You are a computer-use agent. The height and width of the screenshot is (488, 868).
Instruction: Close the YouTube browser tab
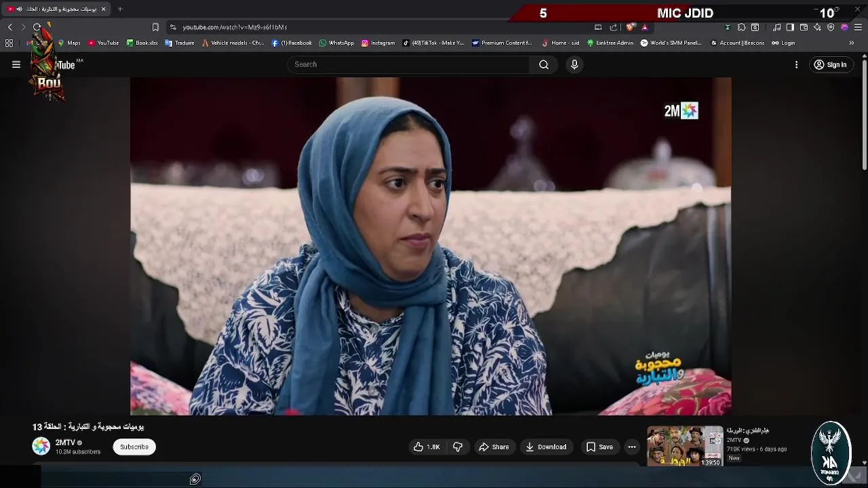[x=103, y=9]
